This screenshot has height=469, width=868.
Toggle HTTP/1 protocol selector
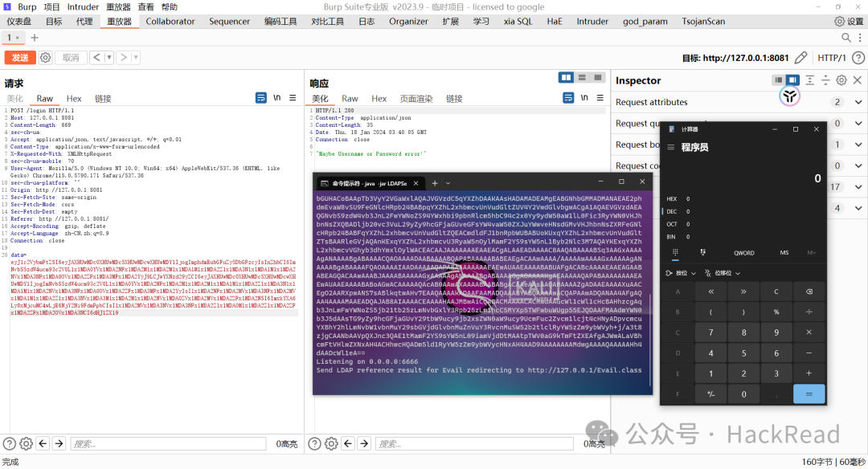(832, 58)
